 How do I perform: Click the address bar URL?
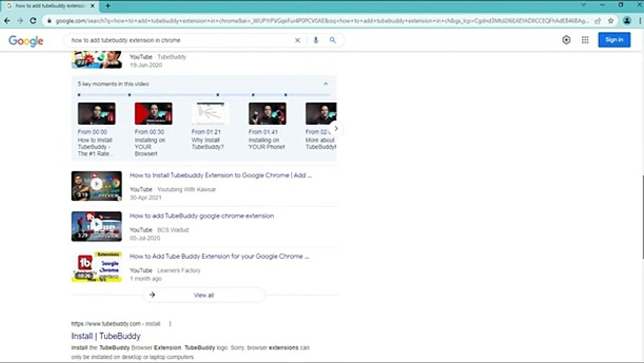coord(321,21)
